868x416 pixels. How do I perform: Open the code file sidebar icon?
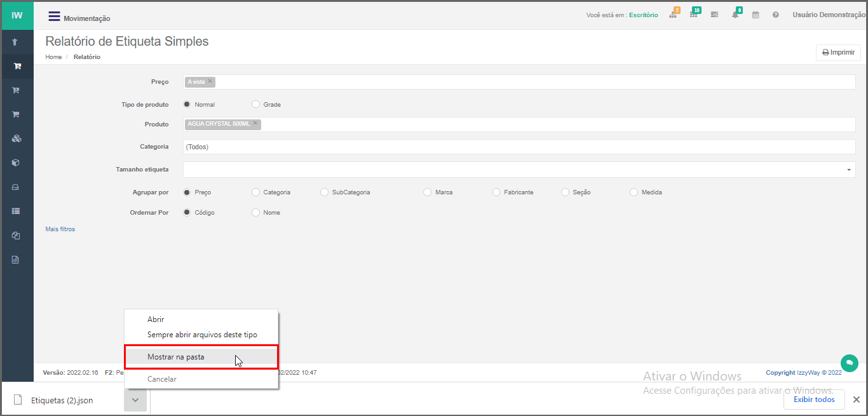(x=17, y=259)
